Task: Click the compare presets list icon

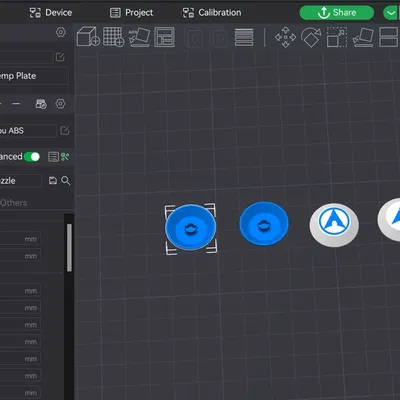Action: pos(53,157)
